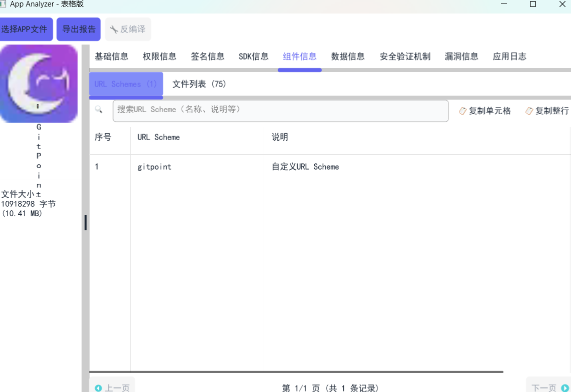Viewport: 571px width, 392px height.
Task: Open the 签名信息 tab
Action: [207, 56]
